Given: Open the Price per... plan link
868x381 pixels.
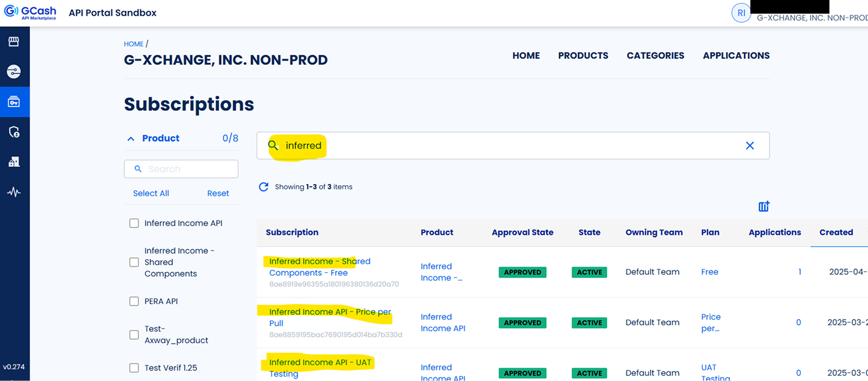Looking at the screenshot, I should [x=711, y=323].
